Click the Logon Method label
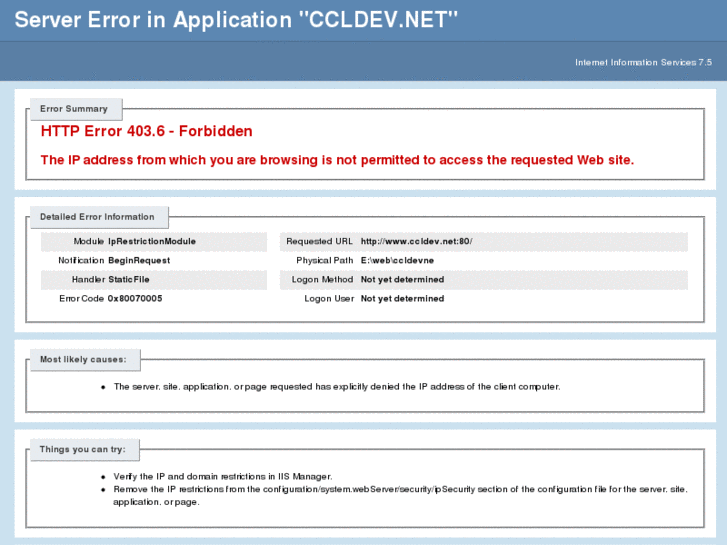The height and width of the screenshot is (545, 727). point(322,279)
